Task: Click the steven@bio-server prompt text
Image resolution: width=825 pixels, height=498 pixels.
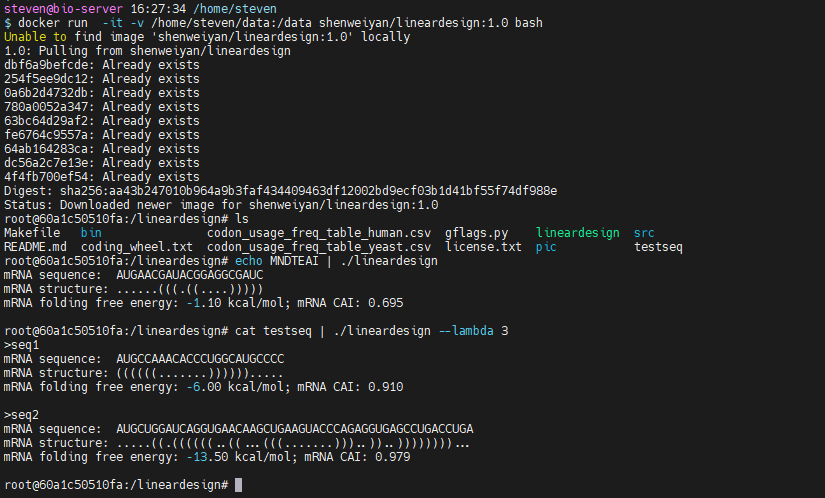Action: point(63,8)
